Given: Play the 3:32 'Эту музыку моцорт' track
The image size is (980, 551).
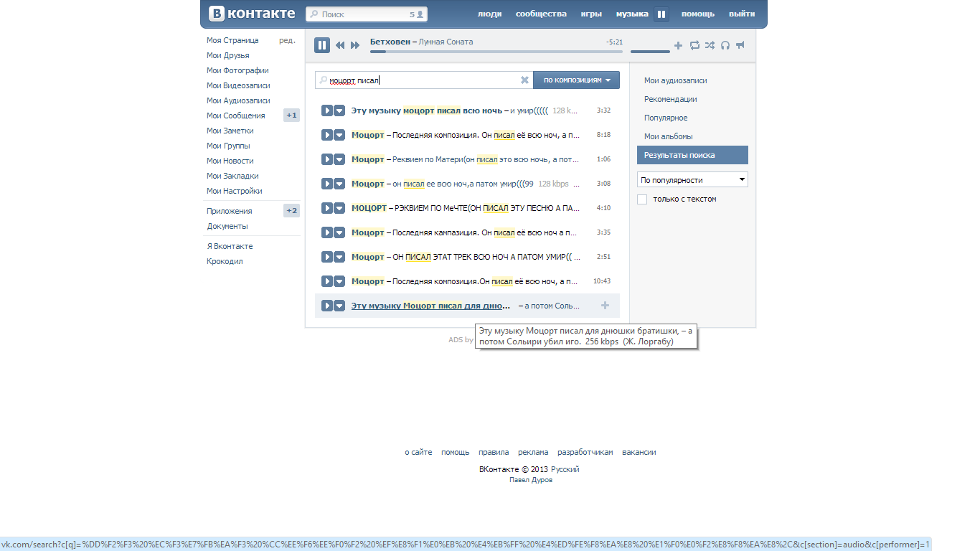Looking at the screenshot, I should (x=326, y=110).
